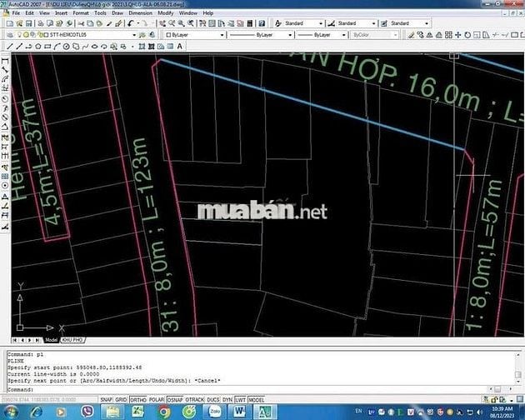Open Zalo from the taskbar
Viewport: 525px width, 420px height.
tap(214, 411)
